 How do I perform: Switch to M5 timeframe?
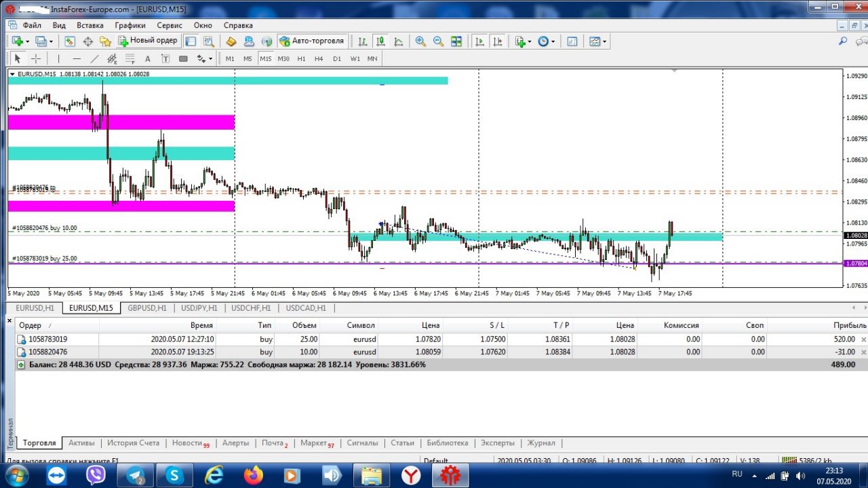[x=248, y=59]
